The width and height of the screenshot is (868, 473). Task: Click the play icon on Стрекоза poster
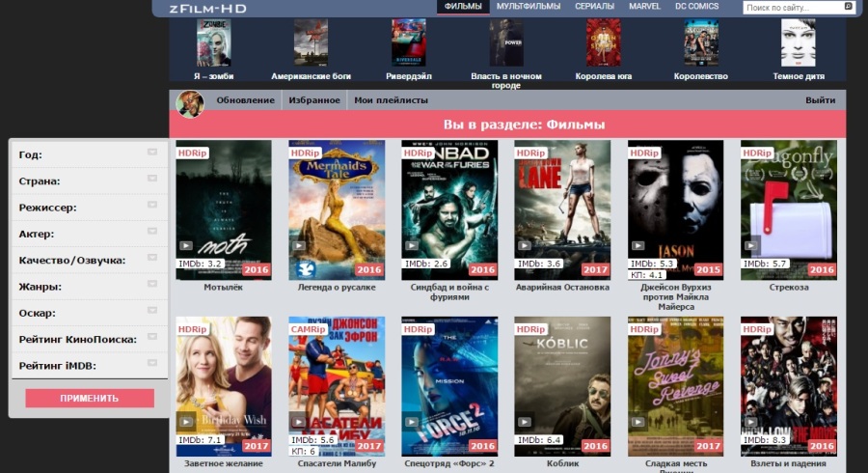(x=751, y=245)
